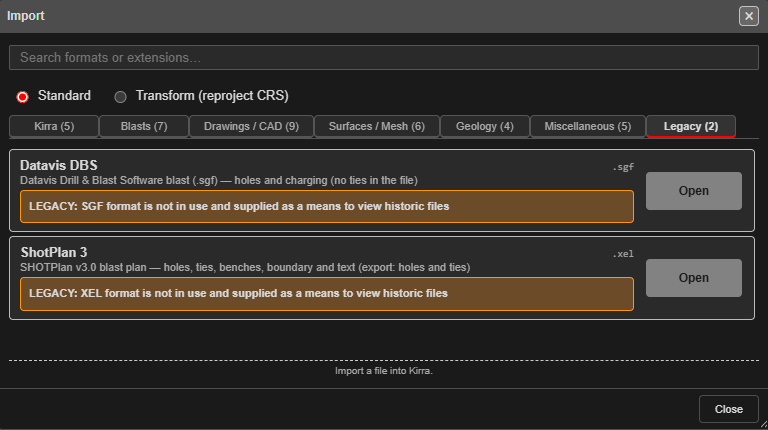The height and width of the screenshot is (430, 768).
Task: Select the Transform (reproject CRS) radio button
Action: click(120, 97)
